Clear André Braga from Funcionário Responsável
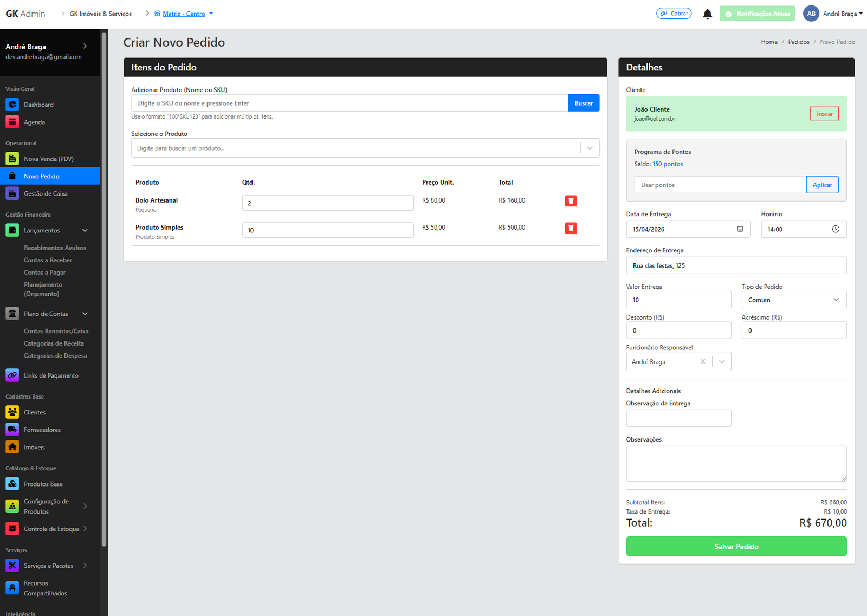Screen dimensions: 867x616 (x=703, y=362)
